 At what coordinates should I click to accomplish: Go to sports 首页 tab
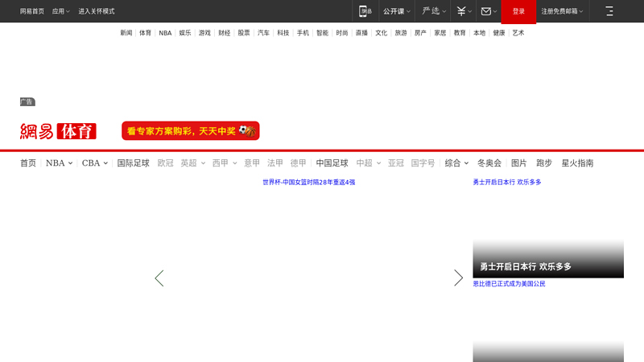pos(28,163)
